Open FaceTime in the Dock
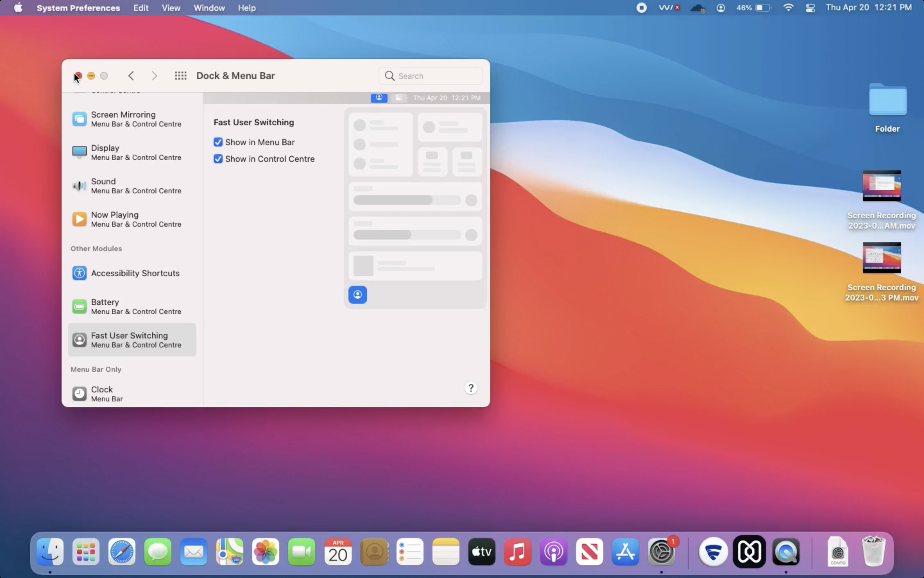924x578 pixels. click(x=302, y=552)
